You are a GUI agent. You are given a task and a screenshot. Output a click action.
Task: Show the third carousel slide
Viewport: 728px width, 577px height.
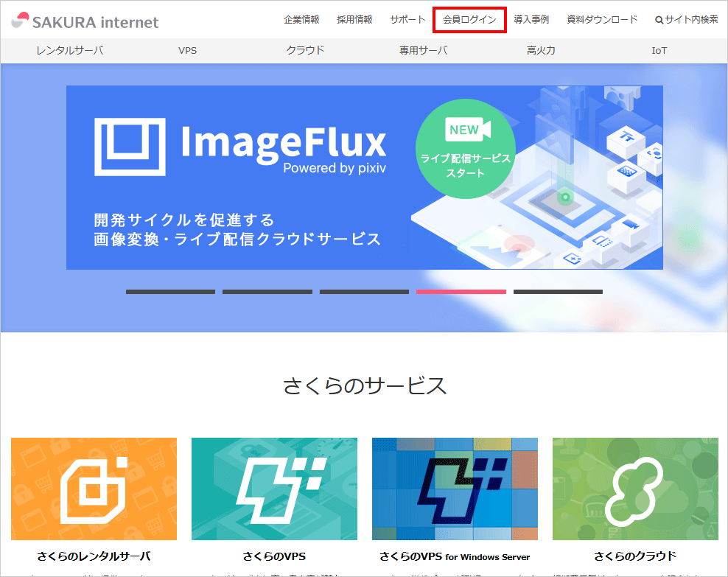pyautogui.click(x=365, y=292)
